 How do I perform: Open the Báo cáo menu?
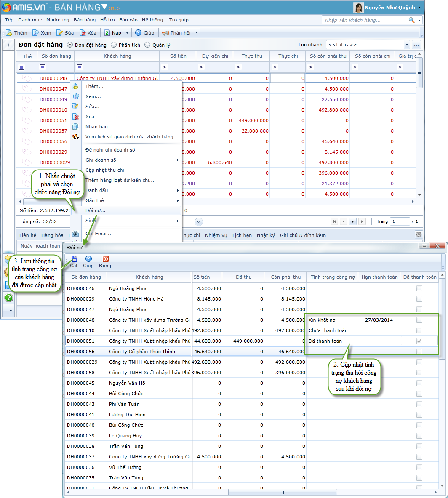pyautogui.click(x=128, y=20)
